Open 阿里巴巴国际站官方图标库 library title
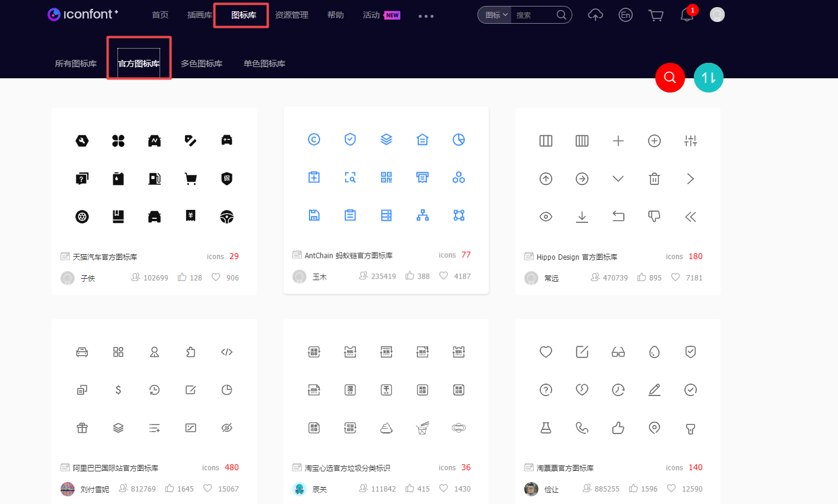The height and width of the screenshot is (504, 838). point(116,468)
